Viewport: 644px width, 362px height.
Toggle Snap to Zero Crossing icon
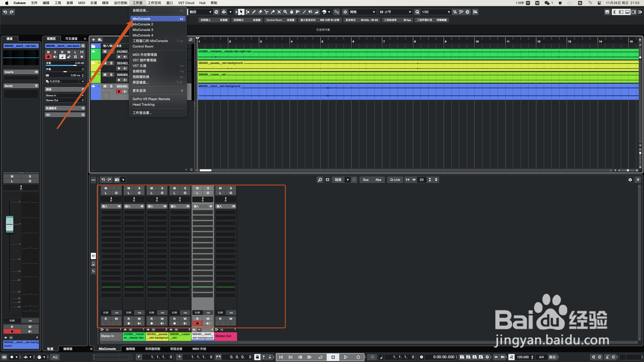[x=336, y=12]
